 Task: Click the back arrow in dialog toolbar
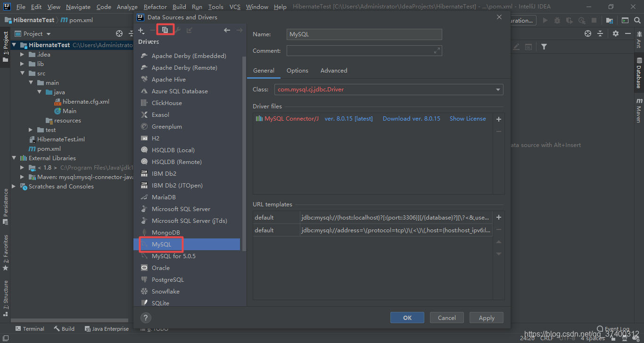pyautogui.click(x=227, y=30)
